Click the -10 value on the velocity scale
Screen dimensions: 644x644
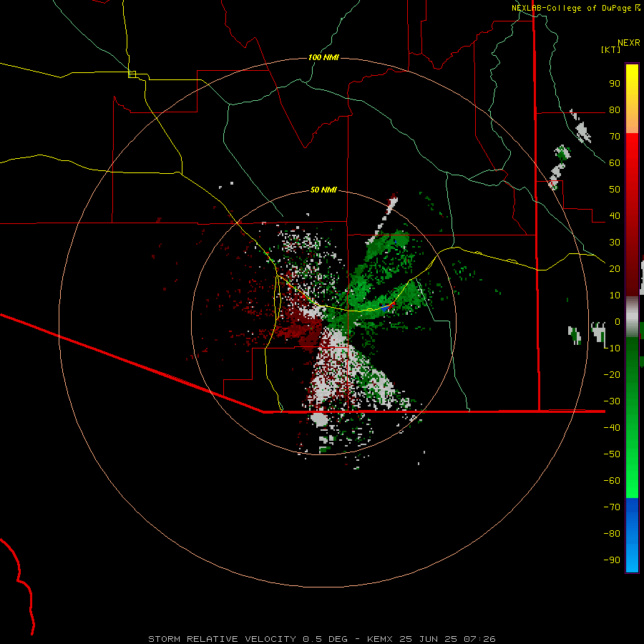click(612, 348)
